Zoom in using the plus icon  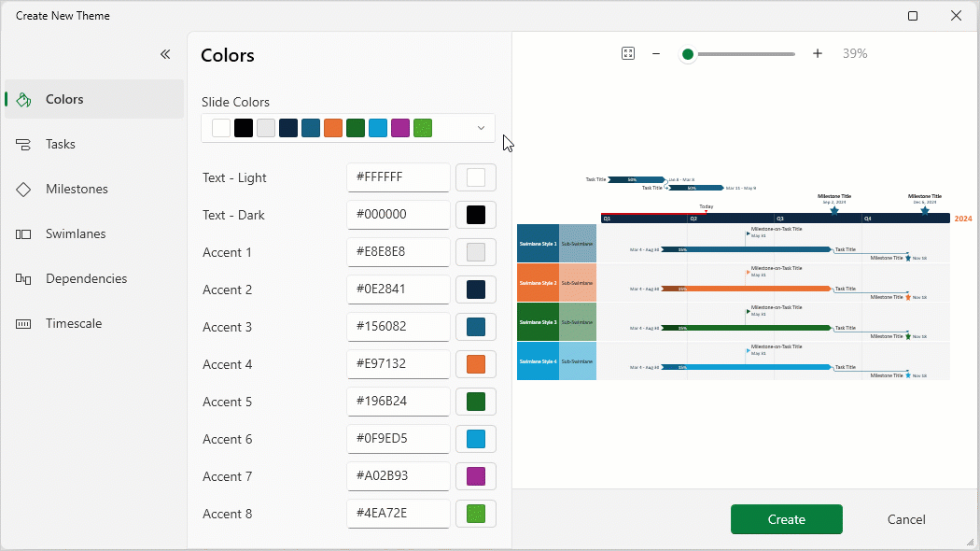[818, 53]
